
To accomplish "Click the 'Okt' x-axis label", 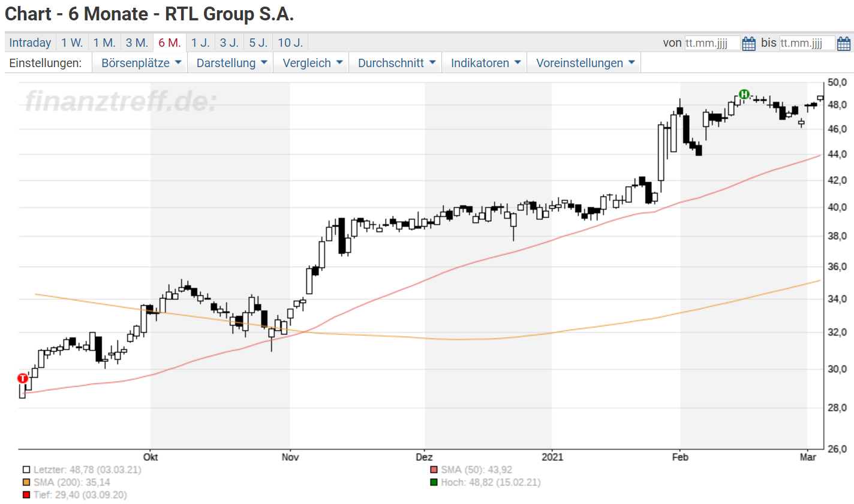I will (151, 457).
